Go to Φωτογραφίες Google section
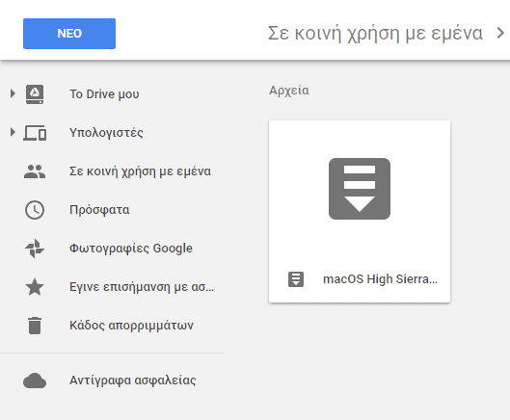Screen dimensions: 510x420 [131, 249]
